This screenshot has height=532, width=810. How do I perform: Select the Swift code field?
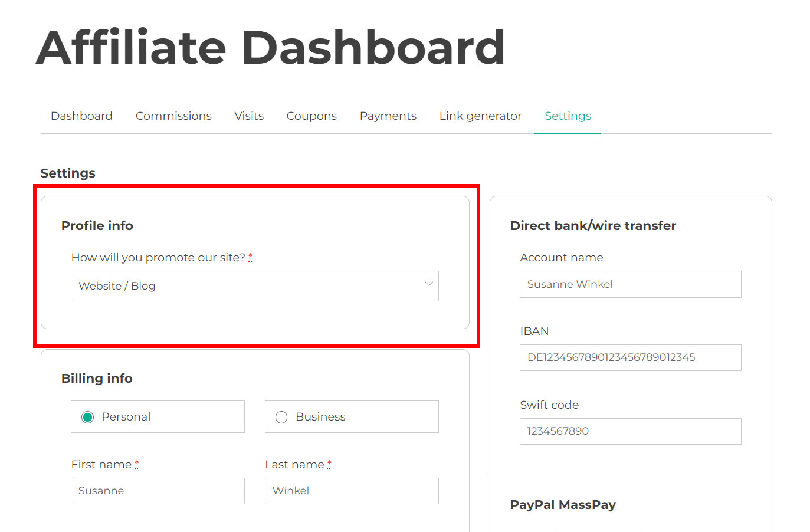(x=630, y=431)
